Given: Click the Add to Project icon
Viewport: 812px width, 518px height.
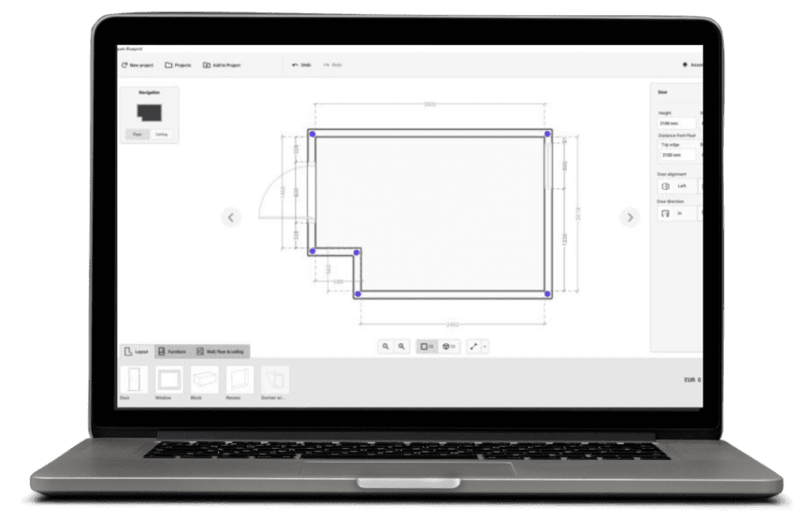Looking at the screenshot, I should click(x=207, y=65).
